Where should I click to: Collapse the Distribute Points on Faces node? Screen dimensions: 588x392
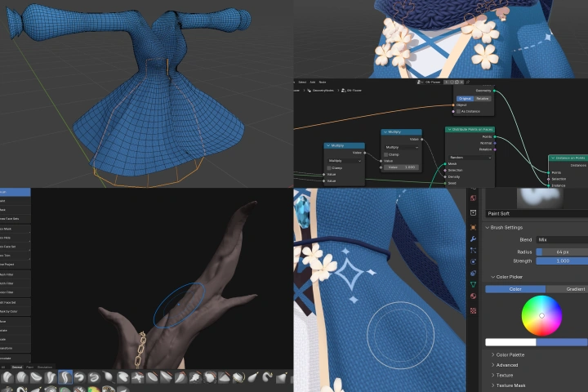tap(449, 129)
